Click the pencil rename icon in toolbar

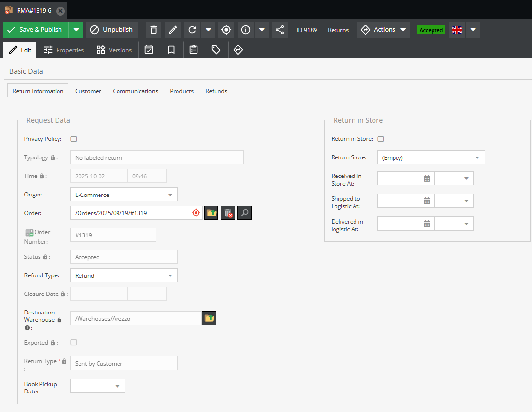tap(173, 30)
